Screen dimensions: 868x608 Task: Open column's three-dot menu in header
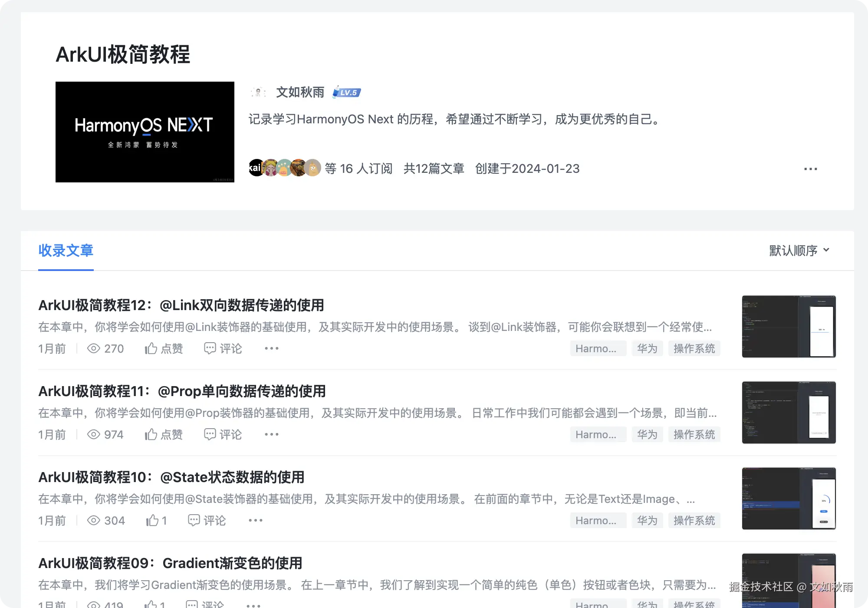click(810, 169)
